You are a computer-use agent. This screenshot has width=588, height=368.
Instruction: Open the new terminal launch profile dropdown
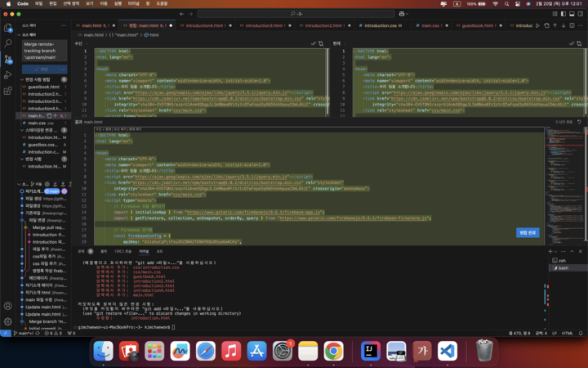tap(555, 251)
